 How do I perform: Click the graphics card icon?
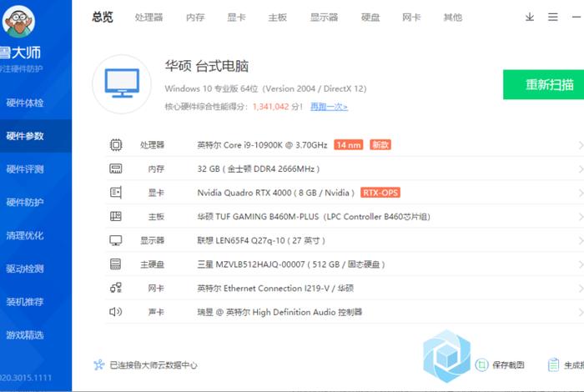(116, 193)
